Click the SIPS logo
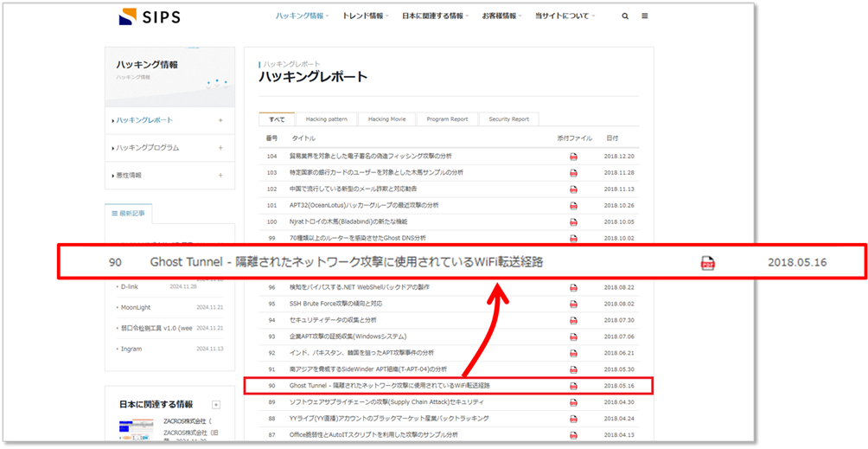 click(x=150, y=16)
